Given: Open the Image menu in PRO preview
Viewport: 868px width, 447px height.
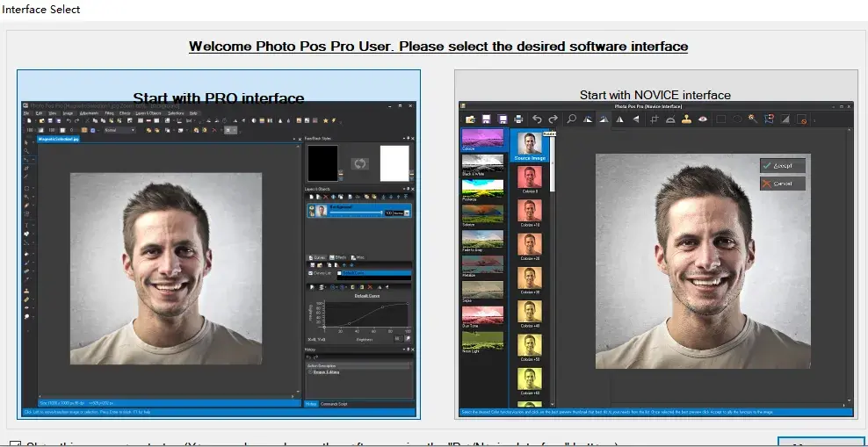Looking at the screenshot, I should (68, 113).
